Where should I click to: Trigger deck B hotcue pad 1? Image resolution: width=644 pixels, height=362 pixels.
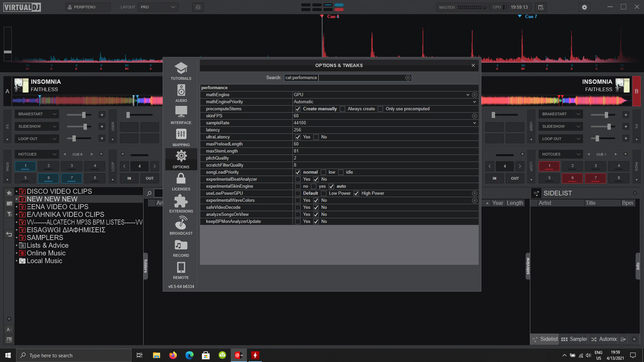point(549,166)
